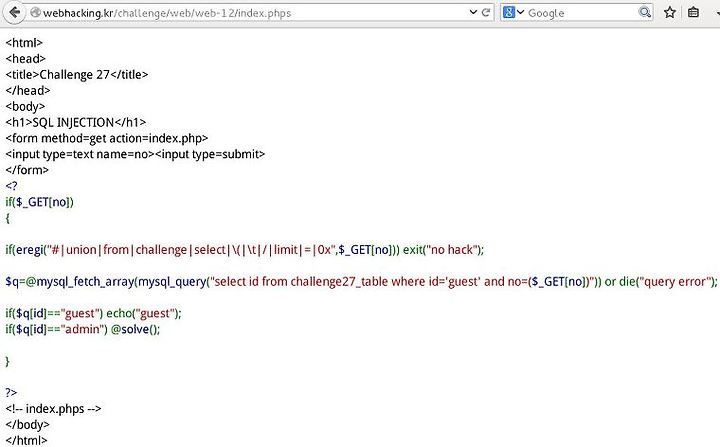The width and height of the screenshot is (720, 447).
Task: Click the '<html>' line at top
Action: [x=24, y=43]
